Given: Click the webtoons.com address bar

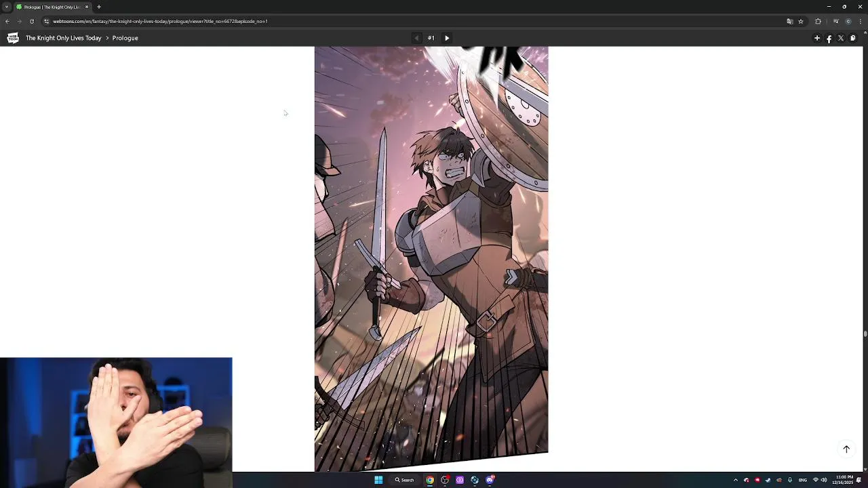Looking at the screenshot, I should (424, 21).
